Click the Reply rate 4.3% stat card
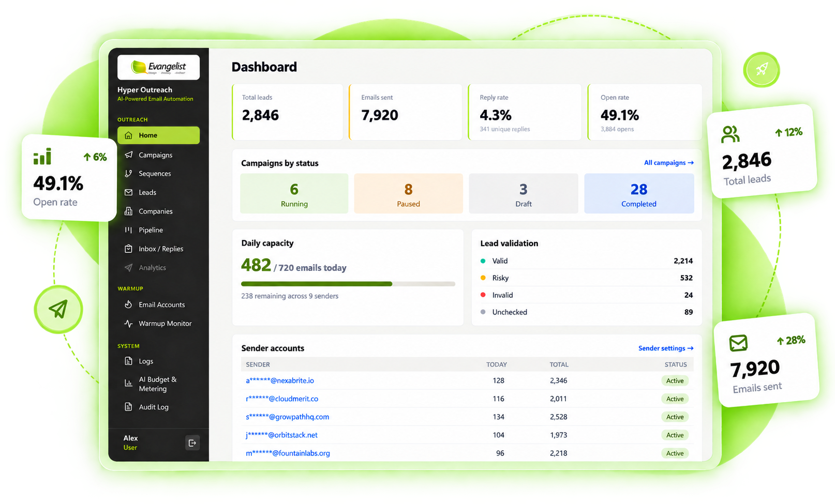The image size is (835, 504). coord(525,112)
